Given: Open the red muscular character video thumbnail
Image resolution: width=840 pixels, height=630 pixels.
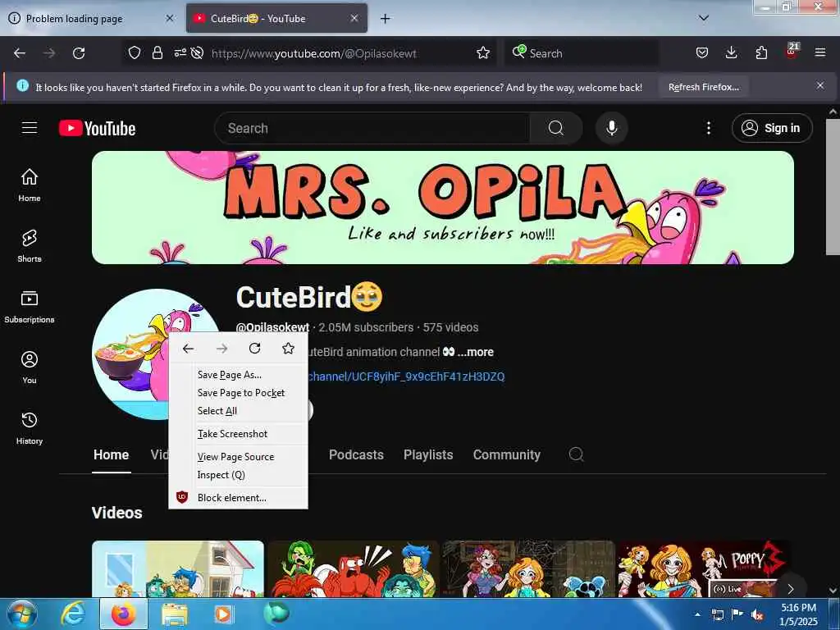Looking at the screenshot, I should coord(354,569).
